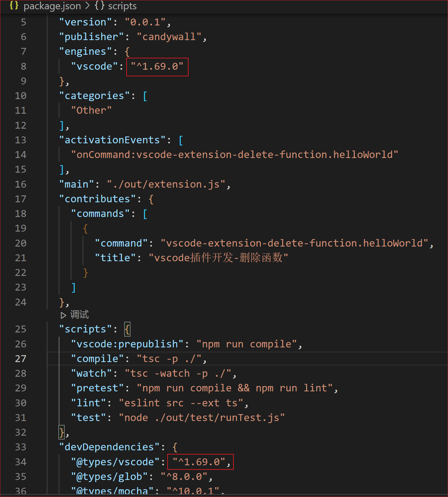Click line number 13 in the gutter
448x497 pixels.
point(21,140)
